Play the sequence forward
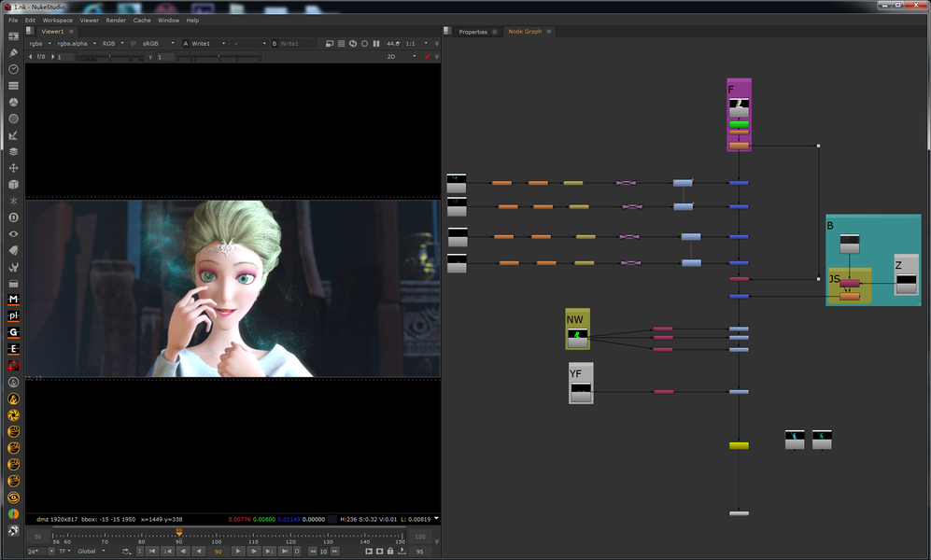Screen dimensions: 931x560 pyautogui.click(x=238, y=551)
